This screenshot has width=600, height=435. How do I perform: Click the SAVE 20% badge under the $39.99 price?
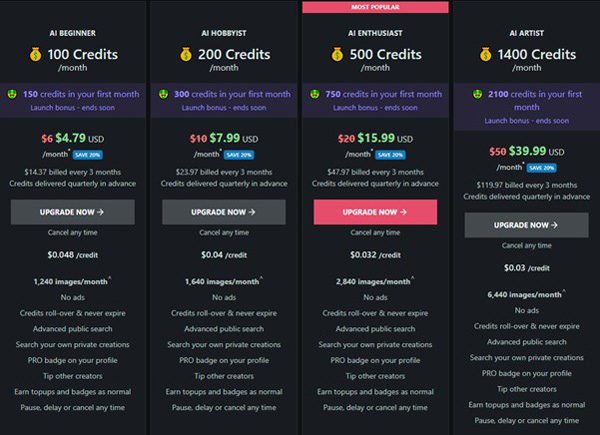[541, 167]
